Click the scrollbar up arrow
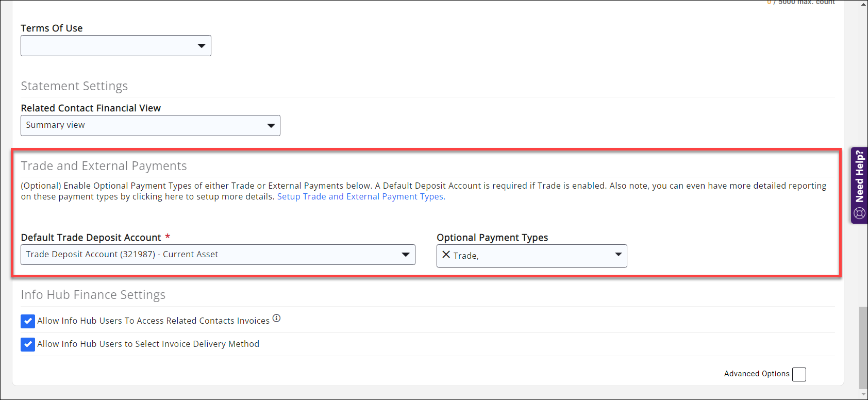Screen dimensions: 868x400 click(x=863, y=5)
